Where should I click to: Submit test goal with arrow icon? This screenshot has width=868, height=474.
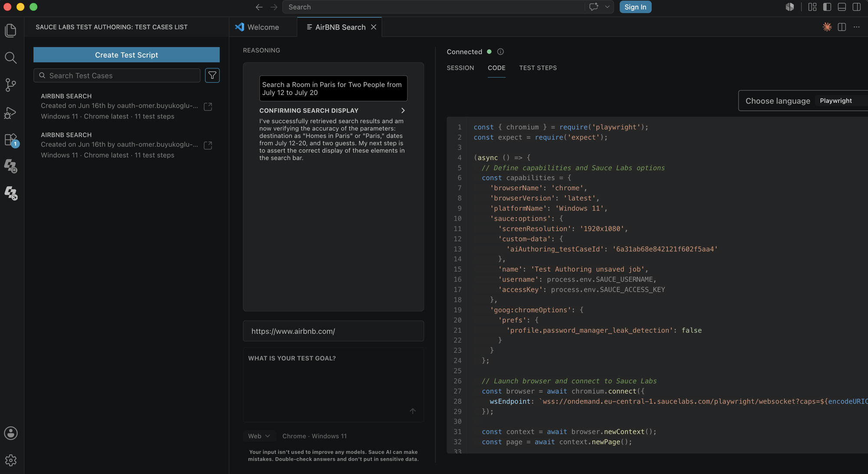click(413, 411)
